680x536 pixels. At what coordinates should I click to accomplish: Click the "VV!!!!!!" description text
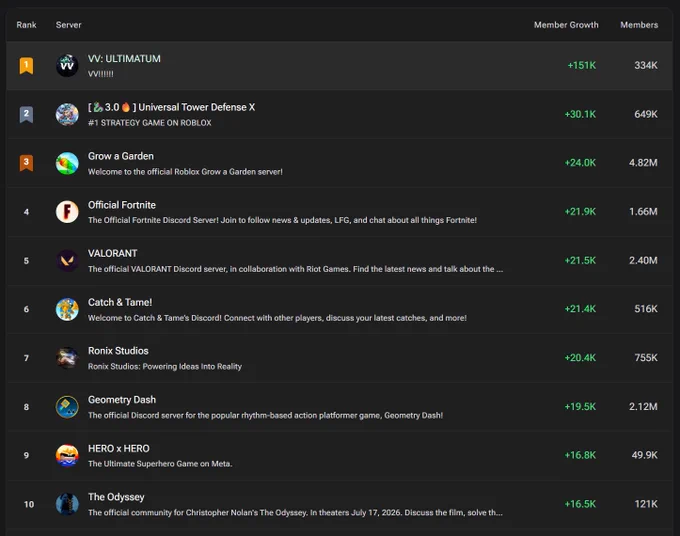coord(101,74)
